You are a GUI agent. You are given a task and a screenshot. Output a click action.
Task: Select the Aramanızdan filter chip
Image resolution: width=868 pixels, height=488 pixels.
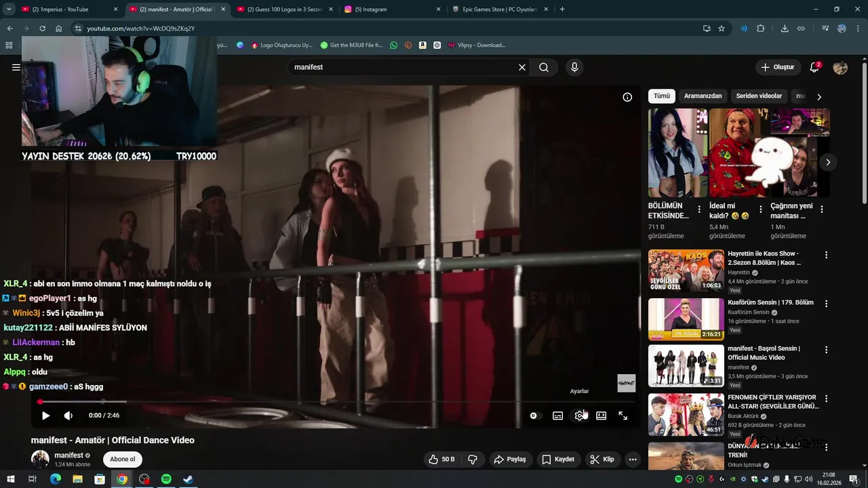(703, 96)
